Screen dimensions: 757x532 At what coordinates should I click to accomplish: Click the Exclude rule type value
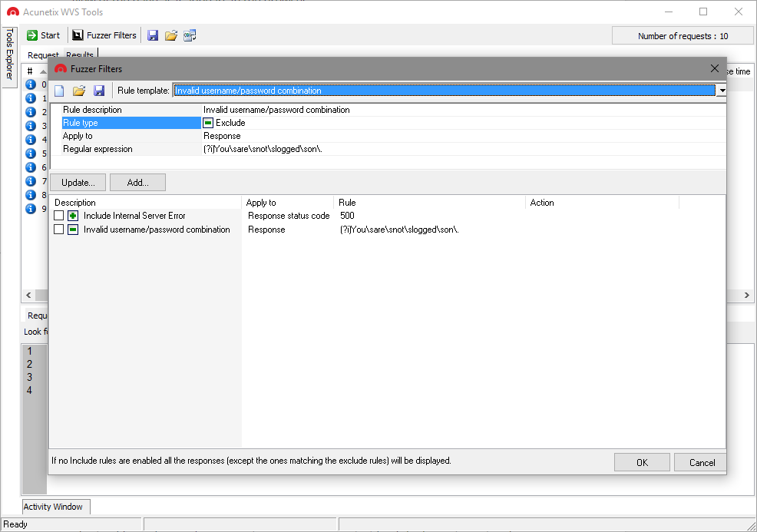click(x=230, y=123)
